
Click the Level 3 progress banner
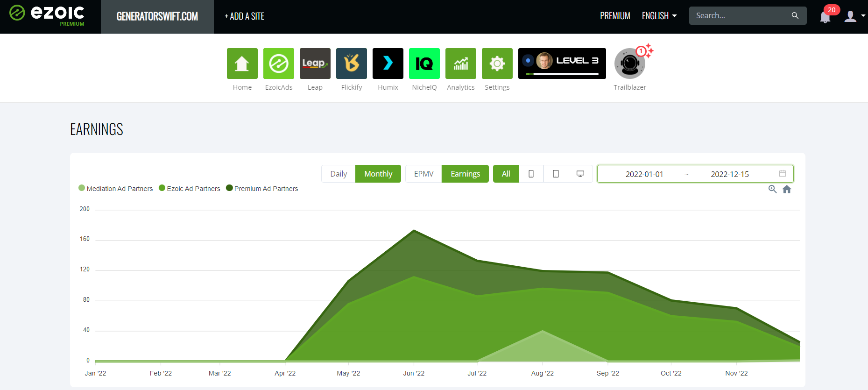562,64
